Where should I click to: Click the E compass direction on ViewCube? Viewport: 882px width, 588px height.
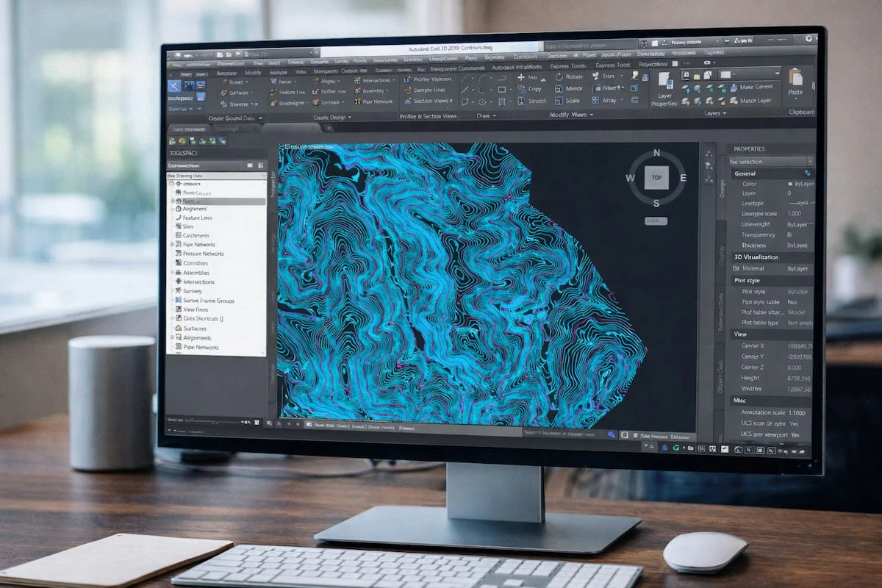pyautogui.click(x=683, y=178)
